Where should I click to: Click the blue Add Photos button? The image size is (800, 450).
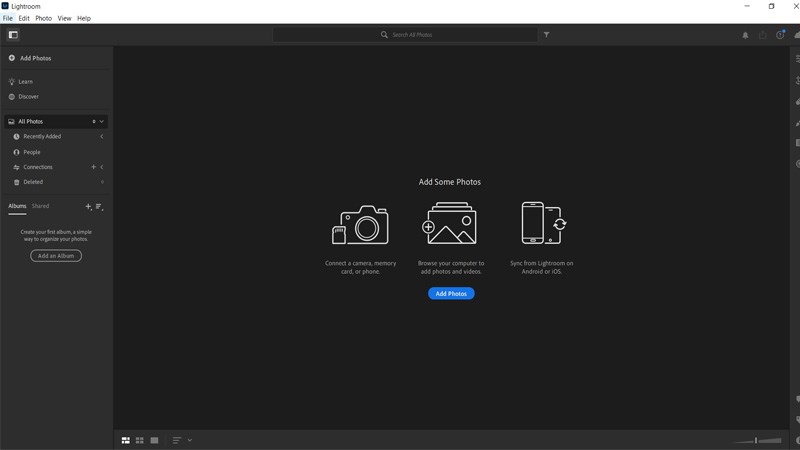(x=451, y=294)
